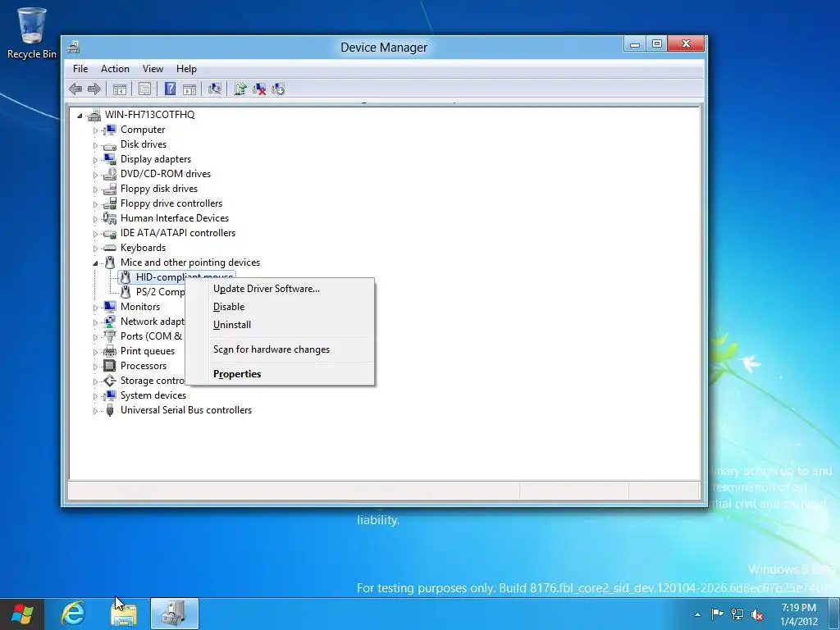Viewport: 840px width, 630px height.
Task: Click the muted volume tray icon
Action: tap(757, 615)
